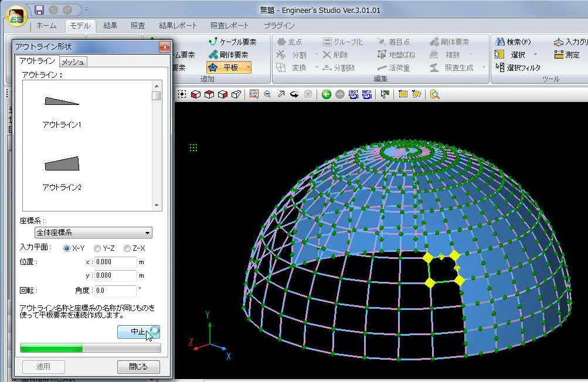588x382 pixels.
Task: Open the 結果 ribbon tab
Action: (110, 26)
